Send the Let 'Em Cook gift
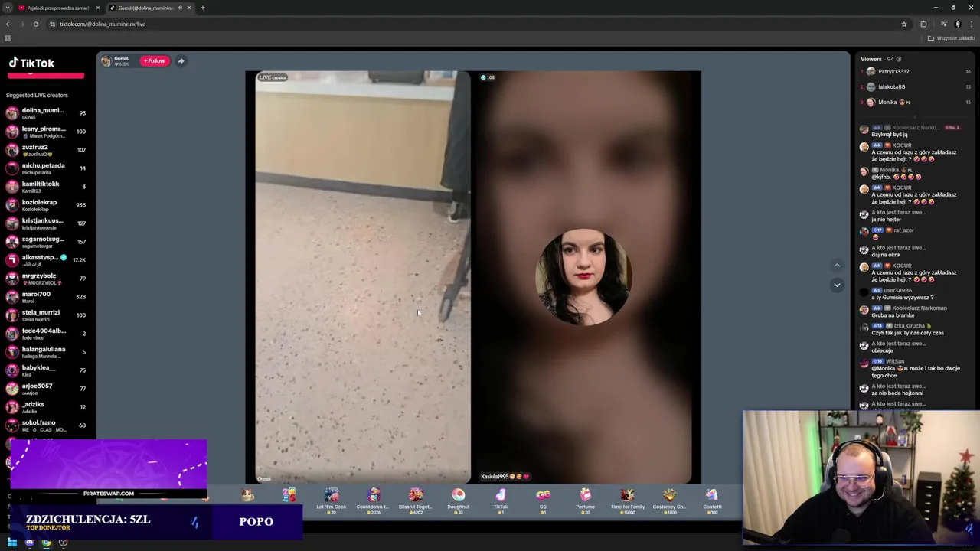 point(331,500)
